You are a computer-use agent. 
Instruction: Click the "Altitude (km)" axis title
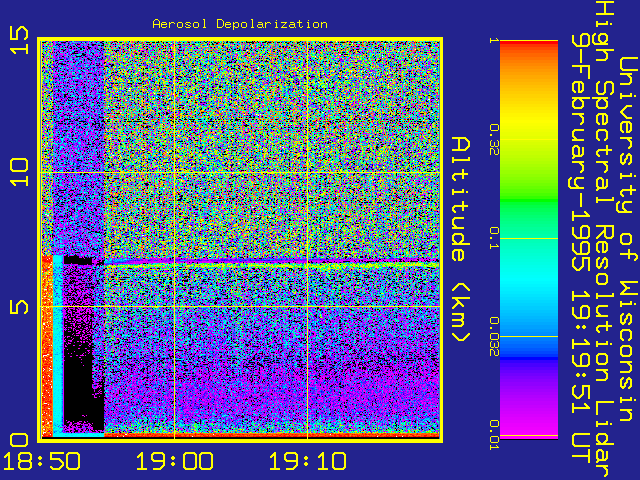coord(461,239)
